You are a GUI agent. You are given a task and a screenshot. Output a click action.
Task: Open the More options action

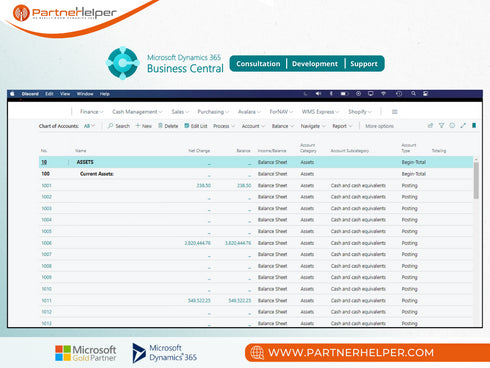[379, 126]
